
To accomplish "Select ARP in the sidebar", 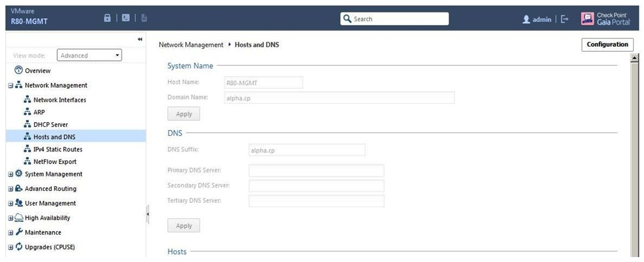I will pyautogui.click(x=39, y=112).
